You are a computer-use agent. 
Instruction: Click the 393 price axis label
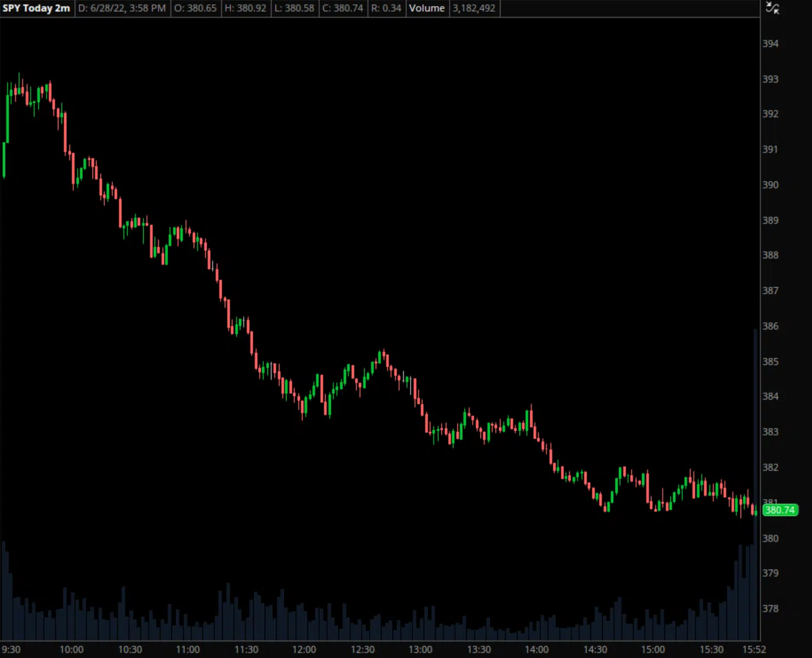pos(771,79)
